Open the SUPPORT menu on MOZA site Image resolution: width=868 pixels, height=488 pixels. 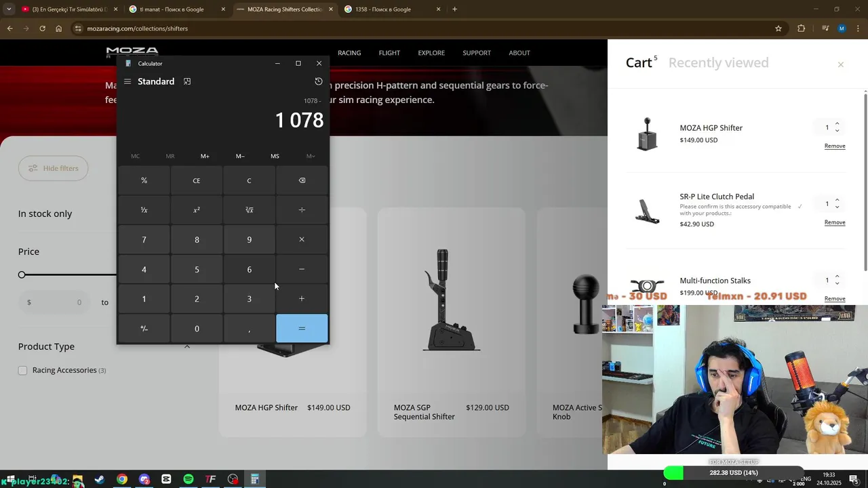pyautogui.click(x=477, y=53)
